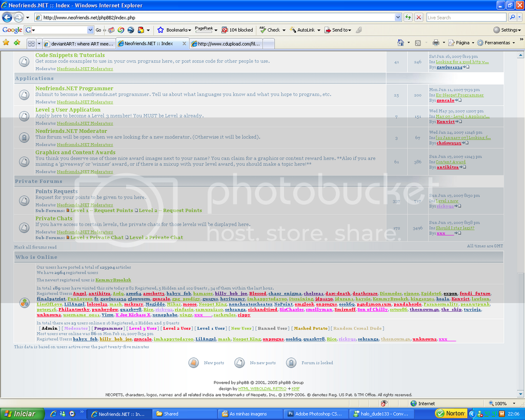Click the search magnifier icon
Viewport: 525px width, 420px height.
pos(512,17)
